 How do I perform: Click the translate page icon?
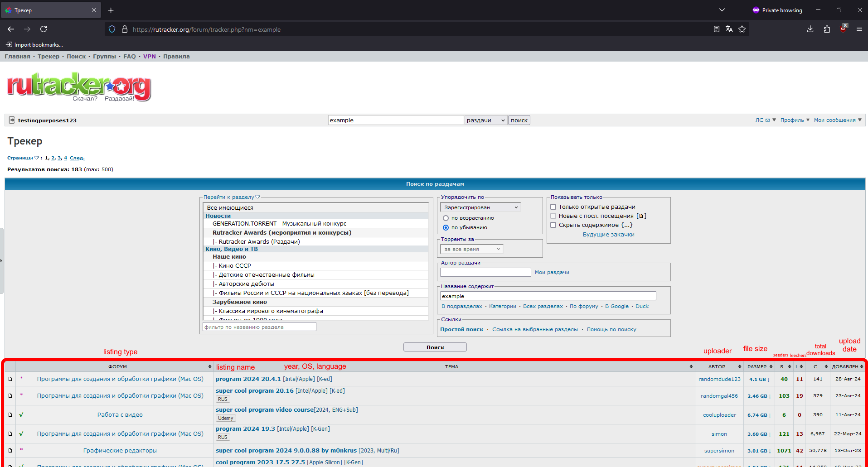(729, 29)
